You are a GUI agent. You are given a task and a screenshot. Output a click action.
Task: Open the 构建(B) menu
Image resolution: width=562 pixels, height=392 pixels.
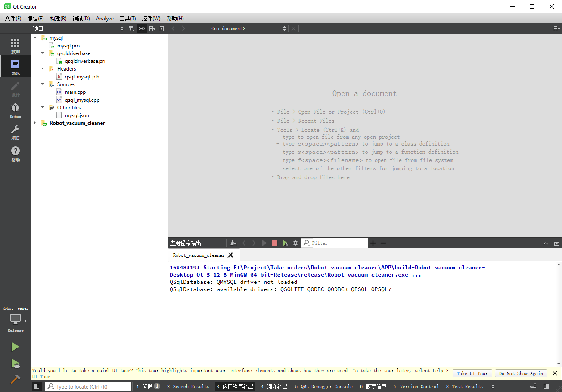[58, 19]
